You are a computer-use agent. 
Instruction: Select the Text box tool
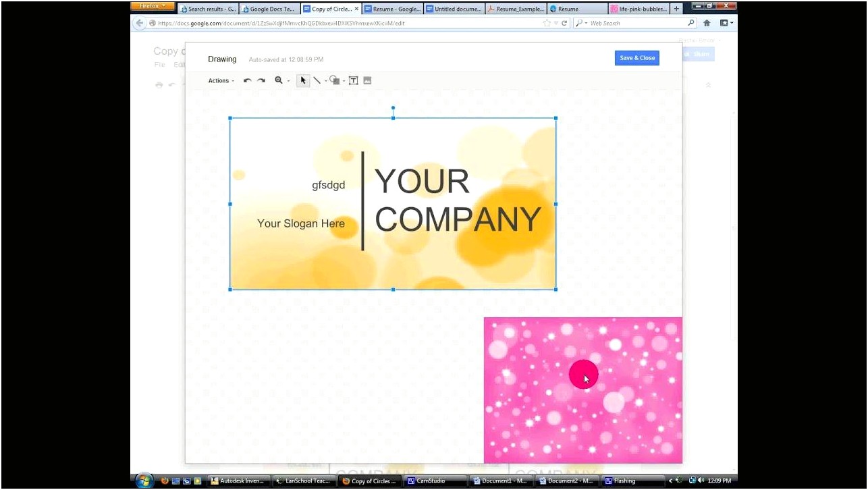click(x=353, y=80)
